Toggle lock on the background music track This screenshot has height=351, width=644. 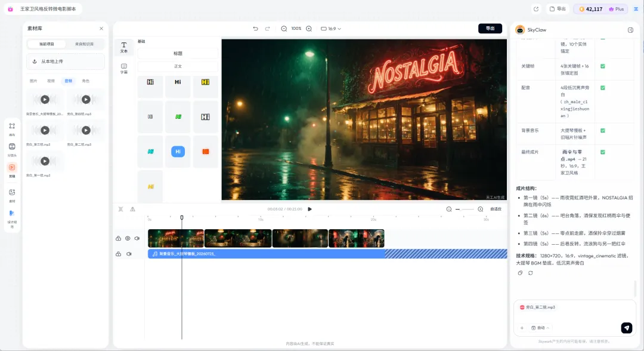[x=118, y=254]
